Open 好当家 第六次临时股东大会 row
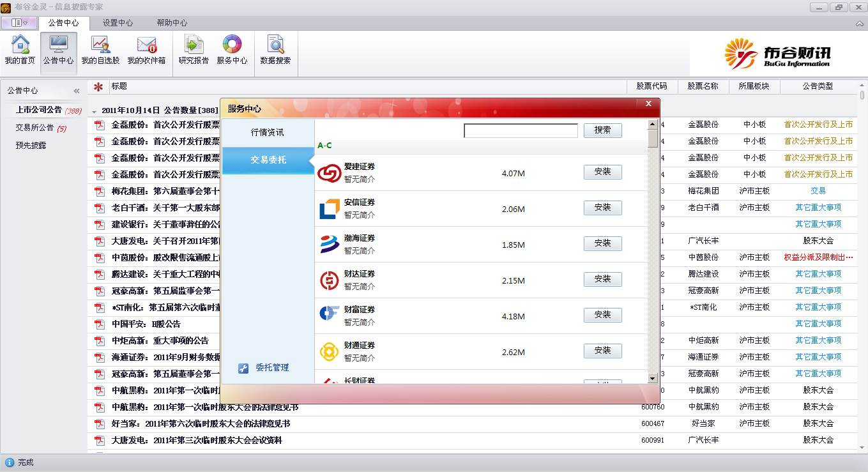This screenshot has height=472, width=868. (473, 423)
